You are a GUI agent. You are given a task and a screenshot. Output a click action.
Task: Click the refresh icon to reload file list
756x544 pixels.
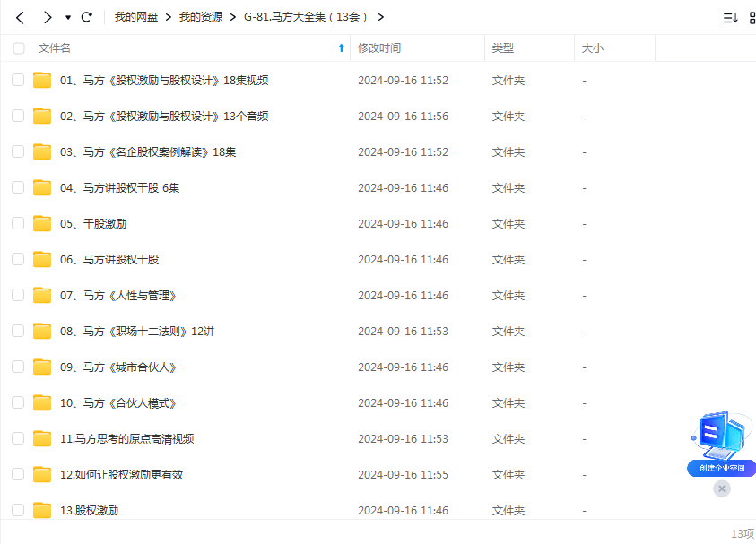click(x=86, y=16)
